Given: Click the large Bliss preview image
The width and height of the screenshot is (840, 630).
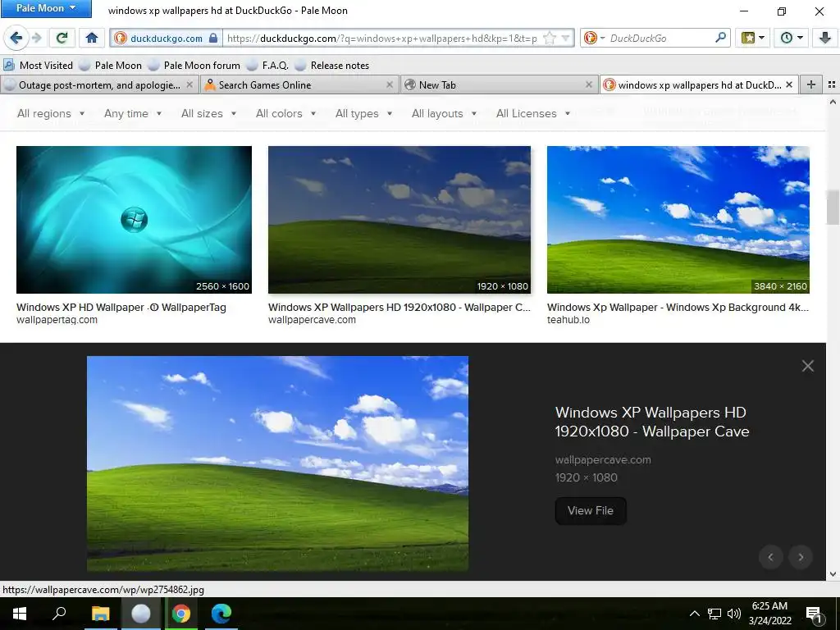Looking at the screenshot, I should [277, 463].
